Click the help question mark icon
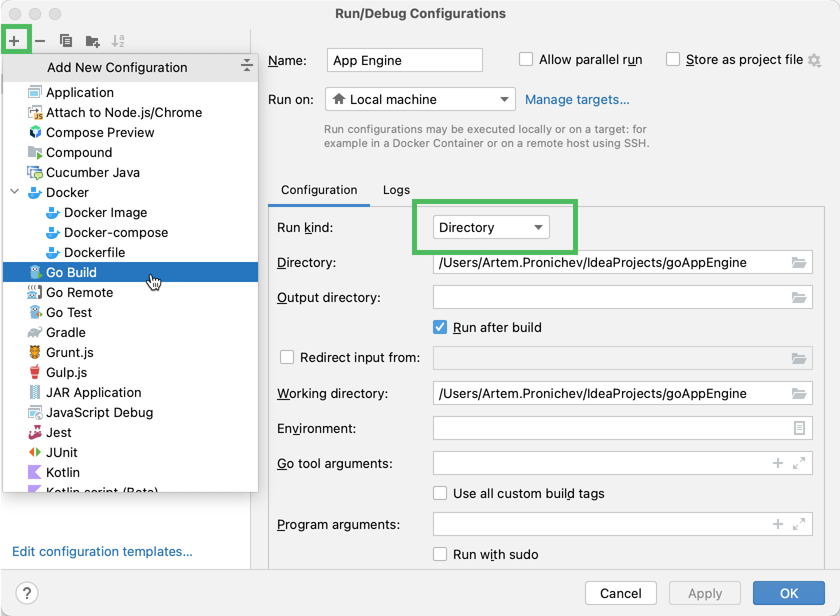Image resolution: width=840 pixels, height=616 pixels. [x=27, y=593]
